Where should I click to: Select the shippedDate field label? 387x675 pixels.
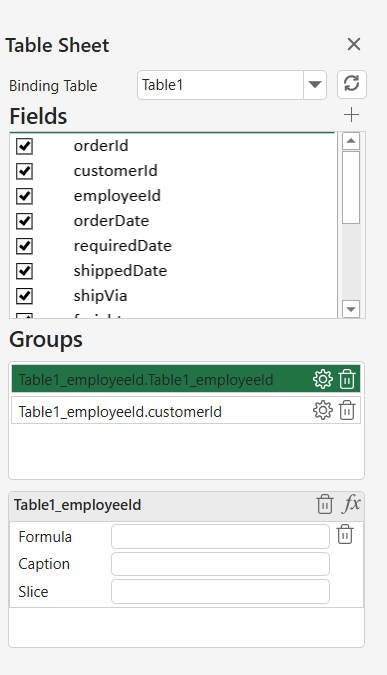[x=120, y=271]
